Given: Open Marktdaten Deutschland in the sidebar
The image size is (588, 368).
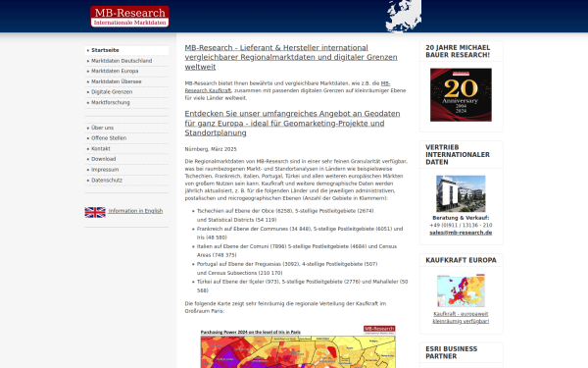Looking at the screenshot, I should coord(122,61).
